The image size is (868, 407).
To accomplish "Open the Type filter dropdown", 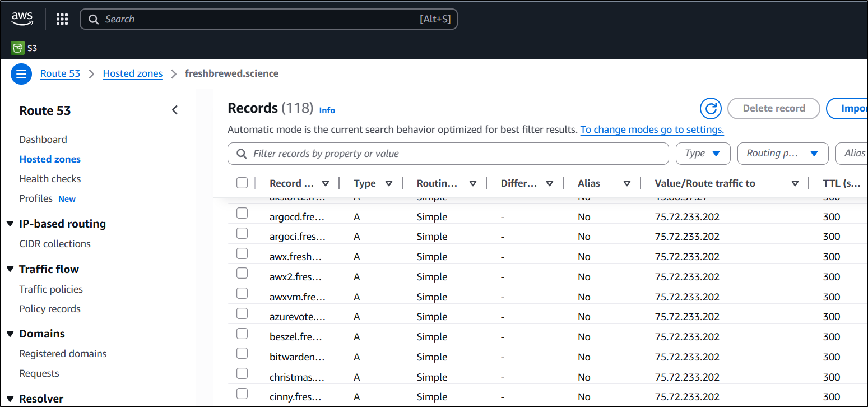I will point(703,154).
